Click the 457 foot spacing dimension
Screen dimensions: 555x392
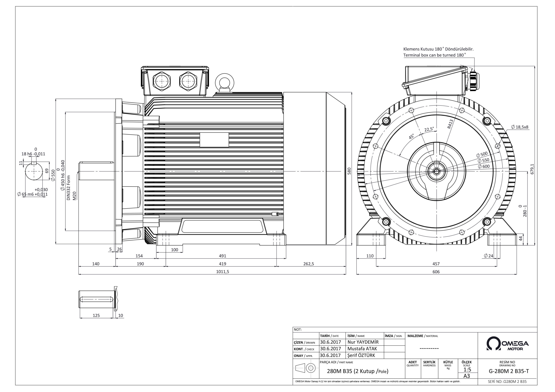tap(436, 264)
